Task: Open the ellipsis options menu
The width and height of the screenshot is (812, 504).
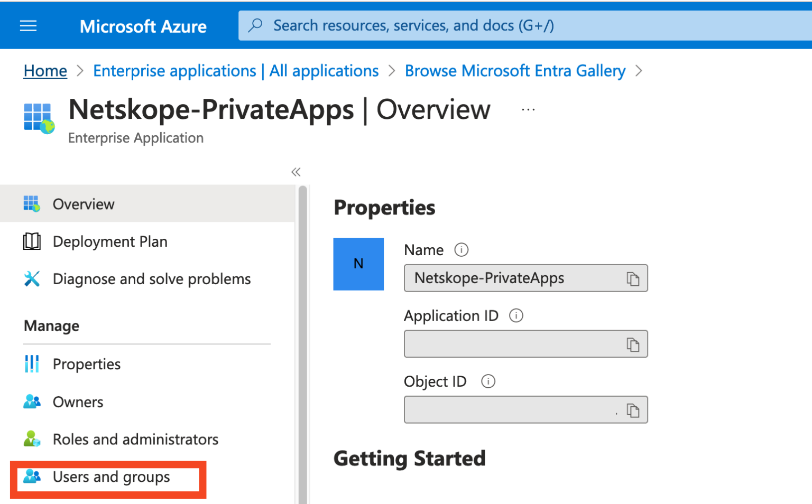Action: (528, 109)
